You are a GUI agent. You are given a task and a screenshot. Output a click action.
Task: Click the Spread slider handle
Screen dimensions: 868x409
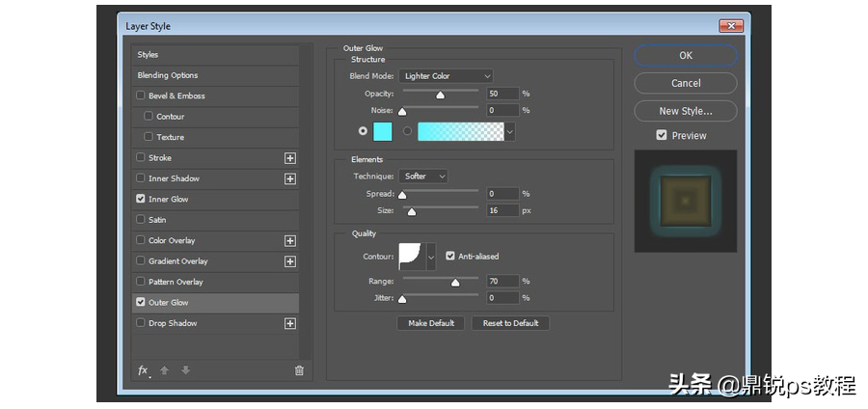point(402,195)
